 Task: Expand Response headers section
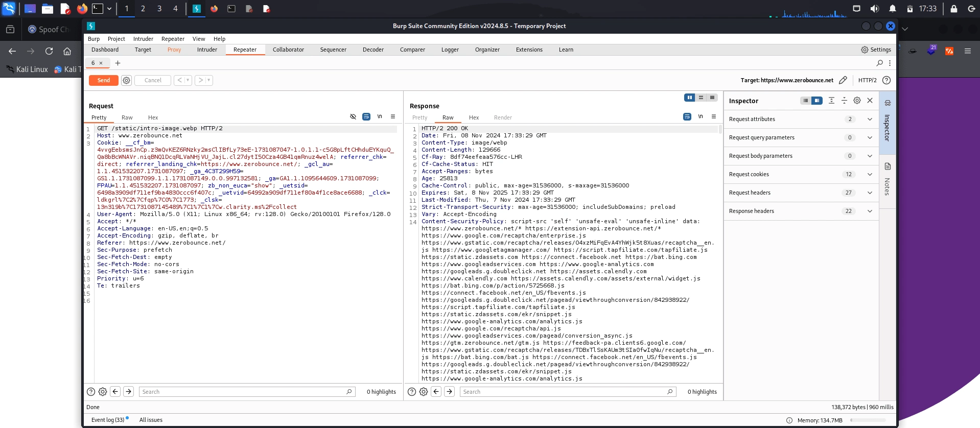coord(870,211)
